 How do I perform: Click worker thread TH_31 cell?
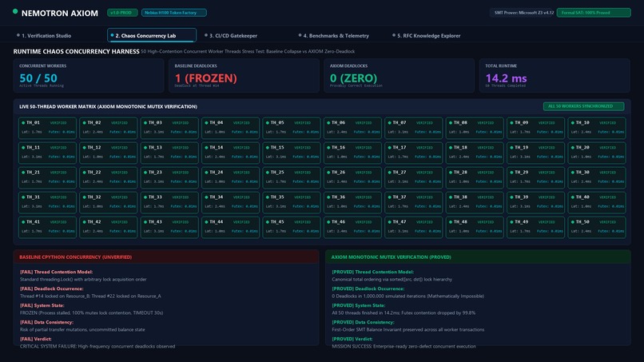tap(47, 202)
